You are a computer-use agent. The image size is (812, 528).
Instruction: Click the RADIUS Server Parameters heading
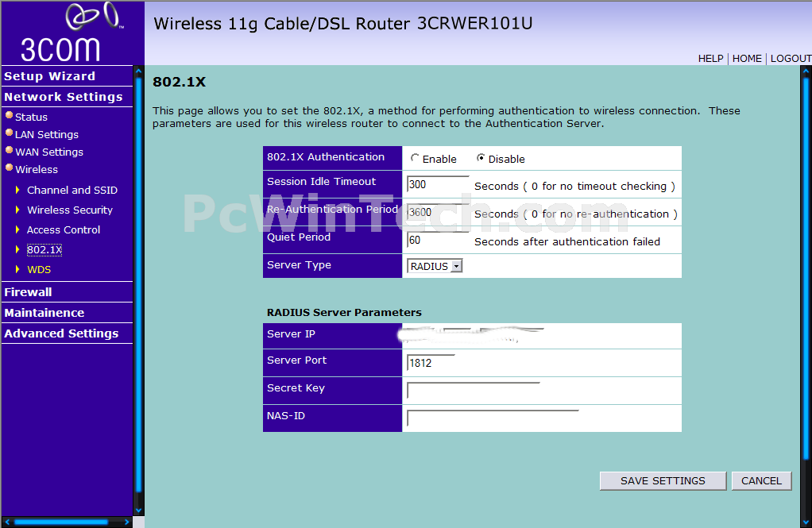(344, 312)
